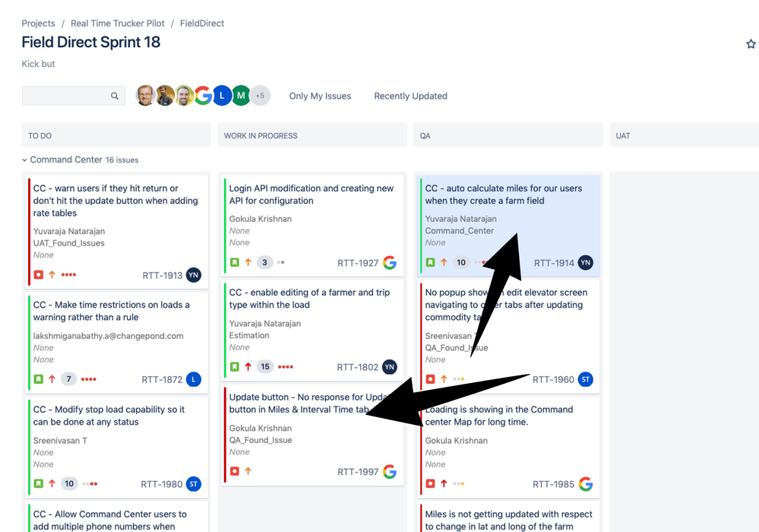Open issue key RTT-1913
The width and height of the screenshot is (759, 532).
point(162,275)
